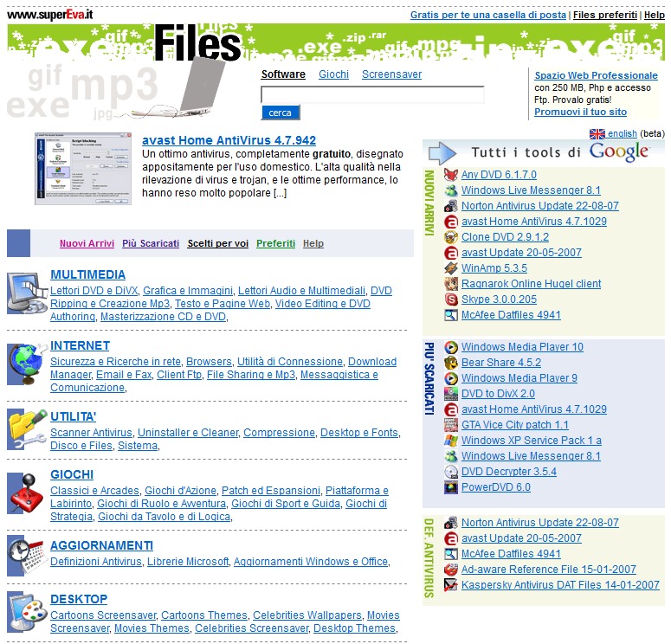Click the McAfee Datfiles icon in Def. Antivirus

pos(450,554)
